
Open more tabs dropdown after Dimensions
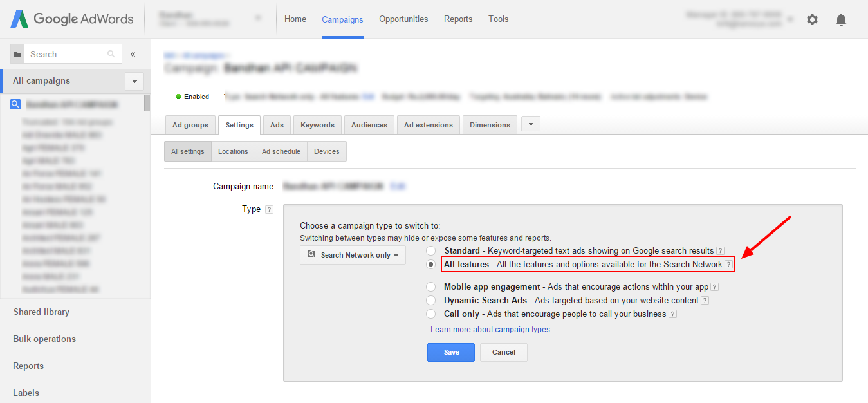530,124
